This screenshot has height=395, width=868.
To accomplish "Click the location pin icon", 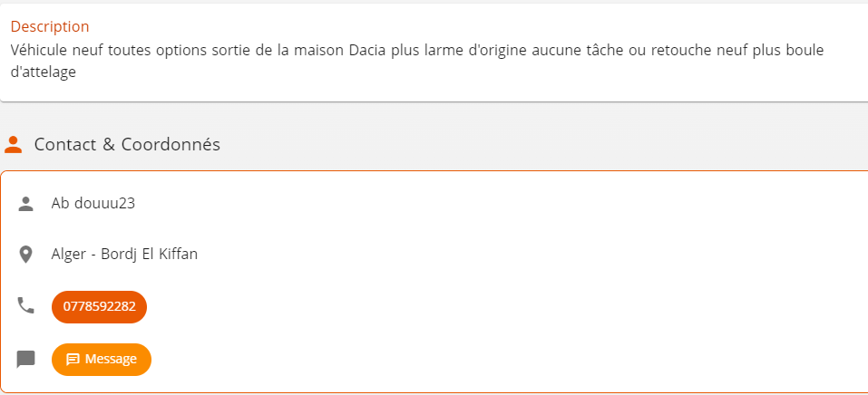I will pos(26,255).
